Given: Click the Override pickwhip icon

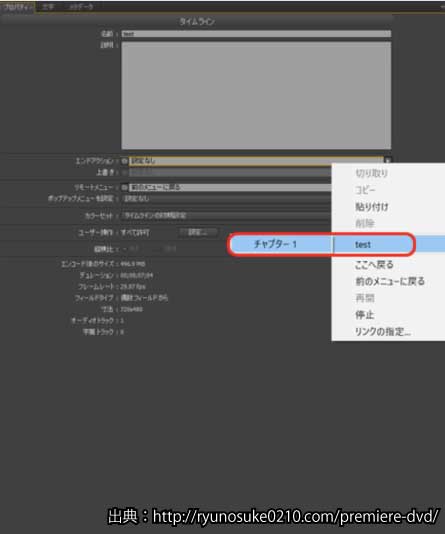Looking at the screenshot, I should pyautogui.click(x=125, y=173).
